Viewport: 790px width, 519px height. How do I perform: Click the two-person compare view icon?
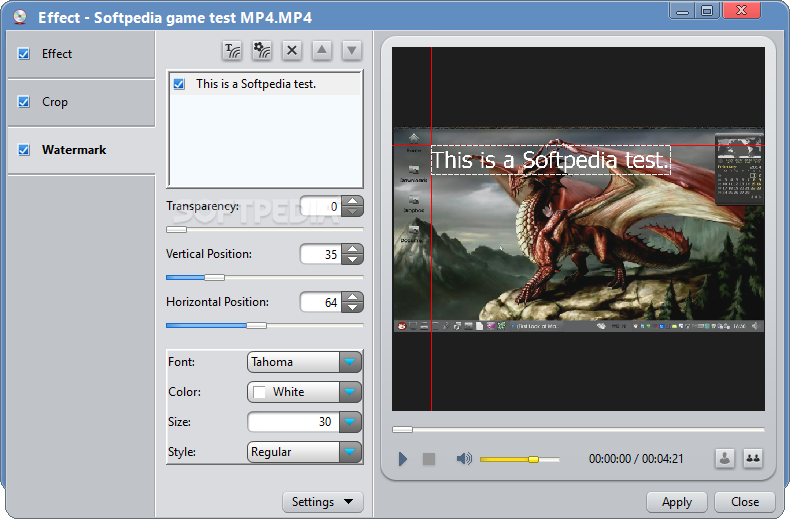pyautogui.click(x=753, y=458)
